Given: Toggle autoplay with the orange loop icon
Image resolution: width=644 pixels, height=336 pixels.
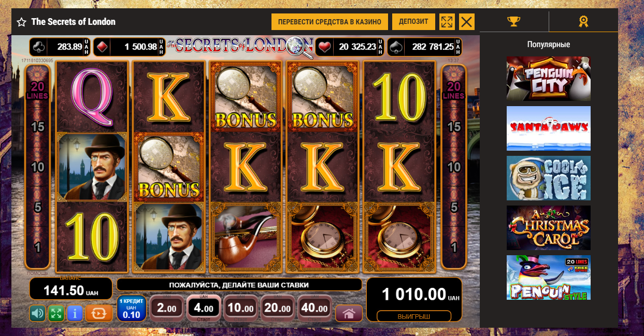Looking at the screenshot, I should 99,313.
